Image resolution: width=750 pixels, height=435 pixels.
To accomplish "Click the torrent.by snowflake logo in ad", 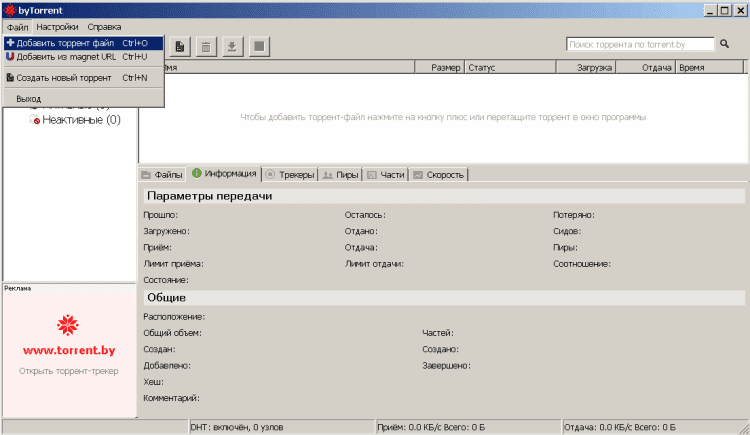I will pyautogui.click(x=68, y=325).
